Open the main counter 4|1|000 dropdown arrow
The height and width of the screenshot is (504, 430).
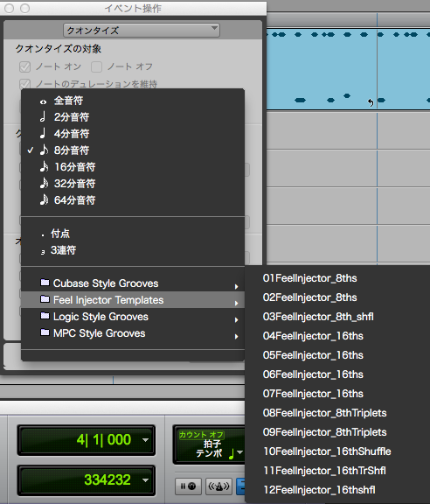pyautogui.click(x=145, y=440)
